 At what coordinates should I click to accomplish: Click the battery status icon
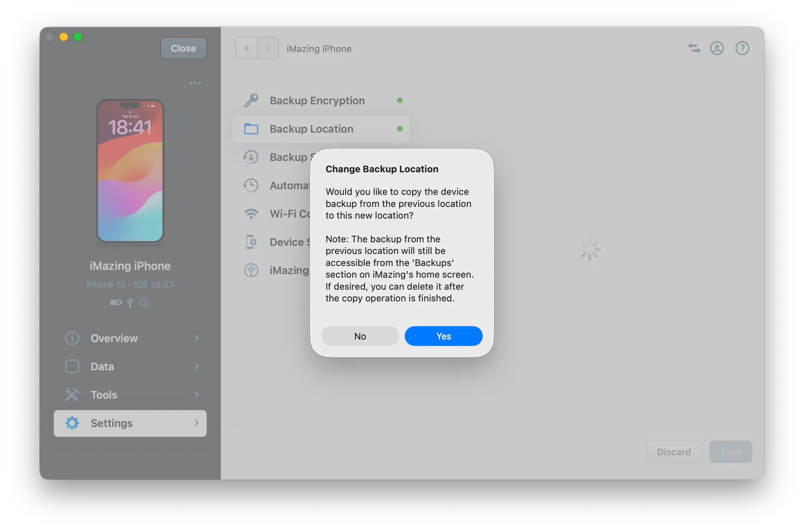tap(116, 302)
